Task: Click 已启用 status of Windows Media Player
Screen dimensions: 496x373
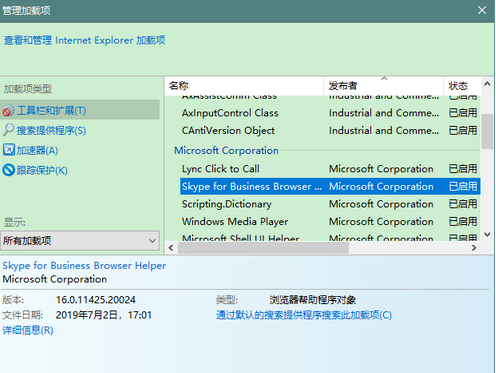Action: point(463,221)
